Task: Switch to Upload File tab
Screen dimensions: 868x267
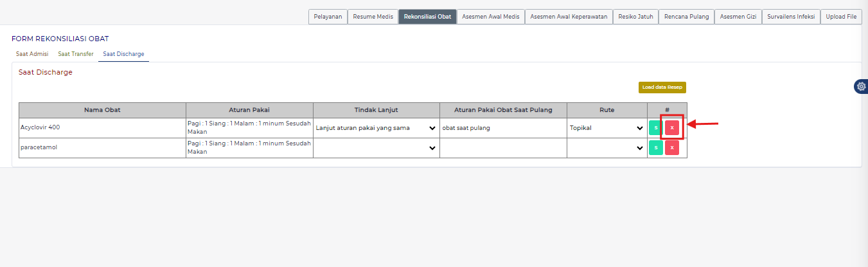Action: click(841, 17)
